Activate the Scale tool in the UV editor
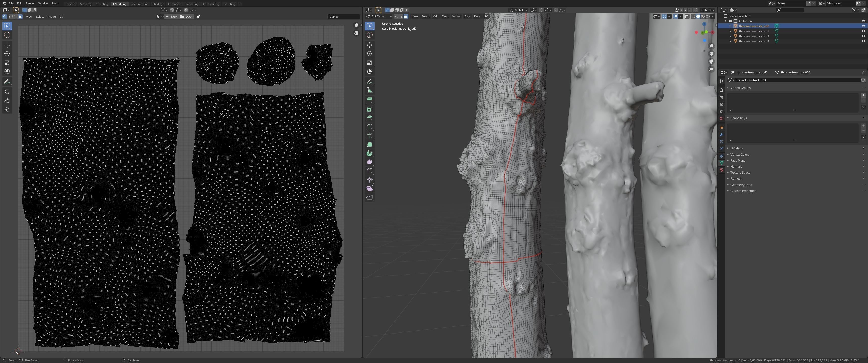 7,63
